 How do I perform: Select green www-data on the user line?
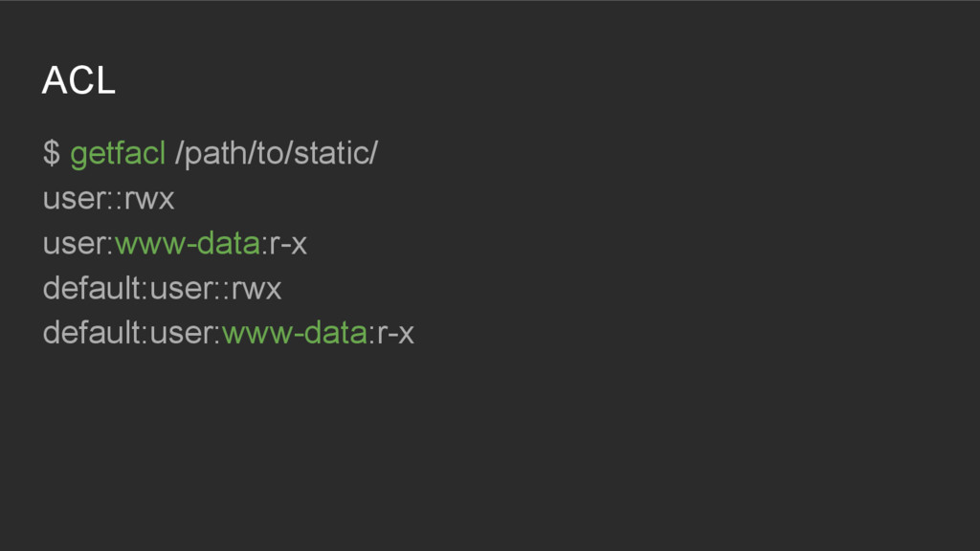point(188,244)
